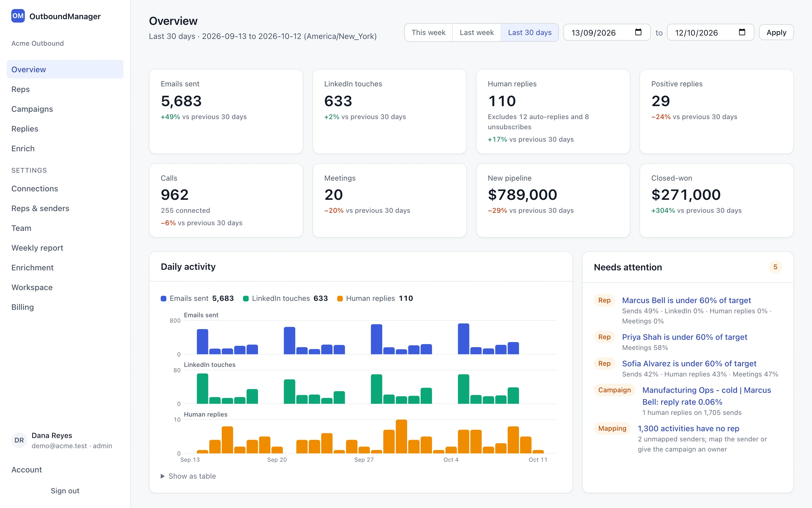The width and height of the screenshot is (812, 508).
Task: Click the Meetings 20 card
Action: [389, 201]
